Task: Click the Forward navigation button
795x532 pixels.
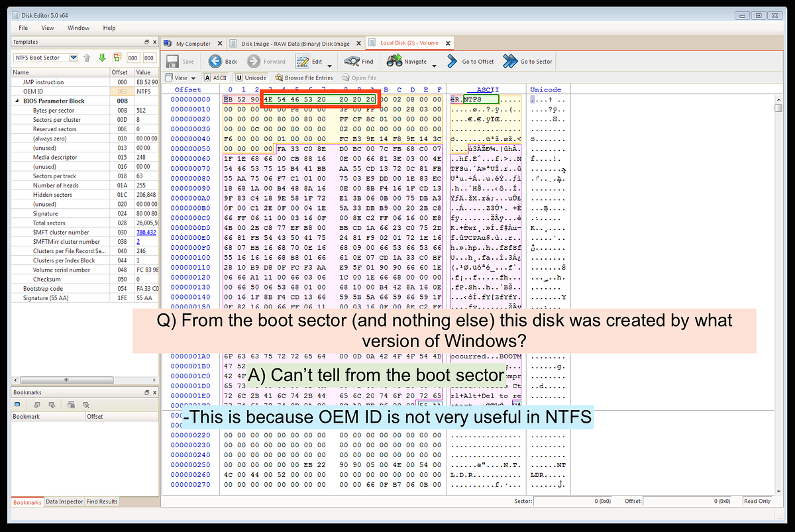Action: (266, 61)
